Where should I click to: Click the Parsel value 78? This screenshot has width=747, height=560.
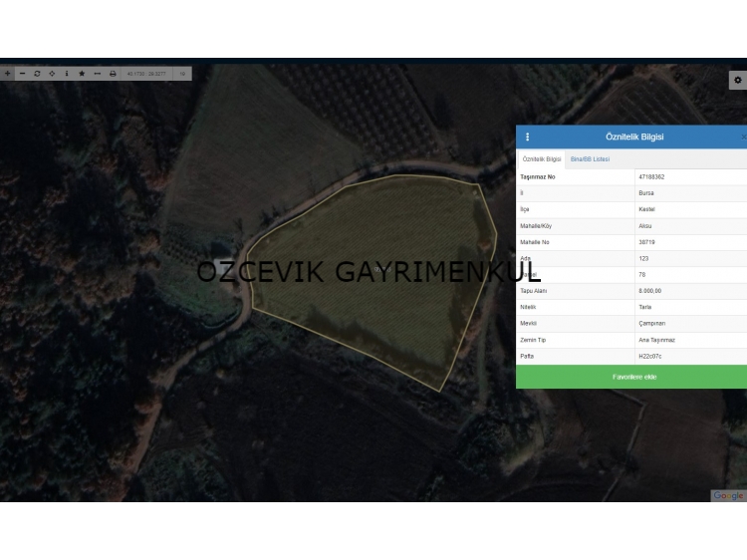pos(641,274)
